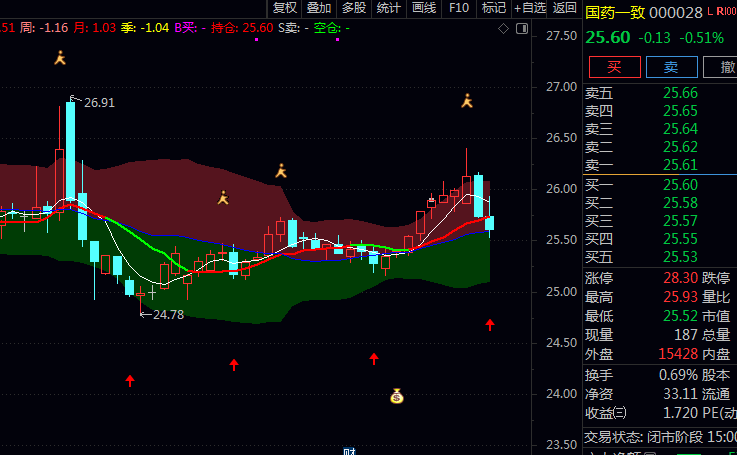Click the price change -0.13
This screenshot has height=455, width=737.
(654, 38)
